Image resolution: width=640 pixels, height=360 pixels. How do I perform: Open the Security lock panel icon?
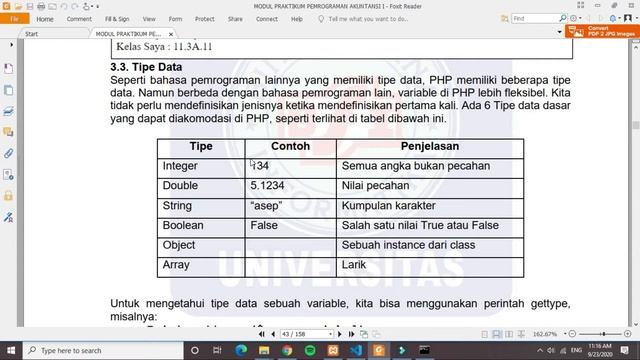8,196
